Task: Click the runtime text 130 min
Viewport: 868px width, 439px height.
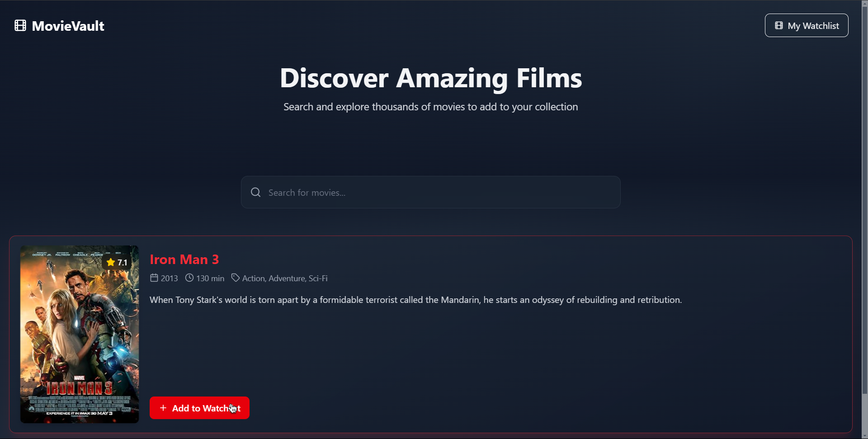Action: pyautogui.click(x=210, y=278)
